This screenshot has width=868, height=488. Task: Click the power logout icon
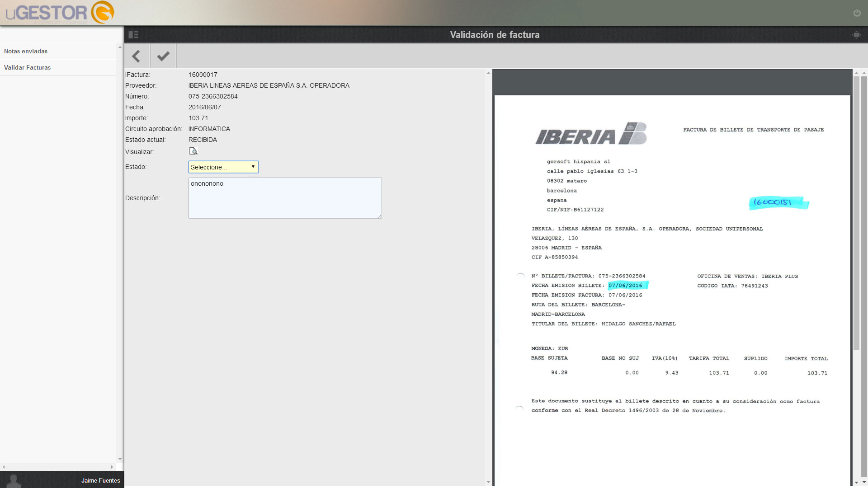tap(857, 13)
